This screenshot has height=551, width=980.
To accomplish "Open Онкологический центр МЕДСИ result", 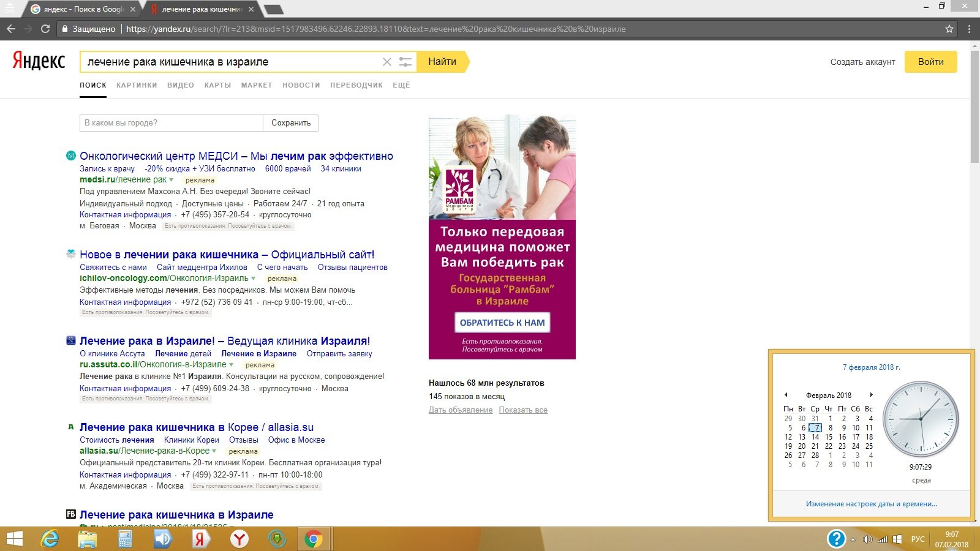I will pyautogui.click(x=236, y=156).
